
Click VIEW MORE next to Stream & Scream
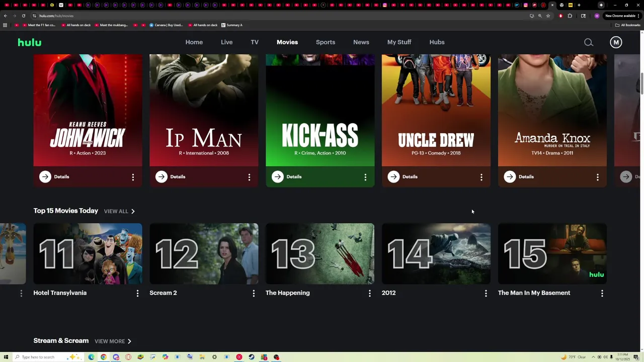110,341
